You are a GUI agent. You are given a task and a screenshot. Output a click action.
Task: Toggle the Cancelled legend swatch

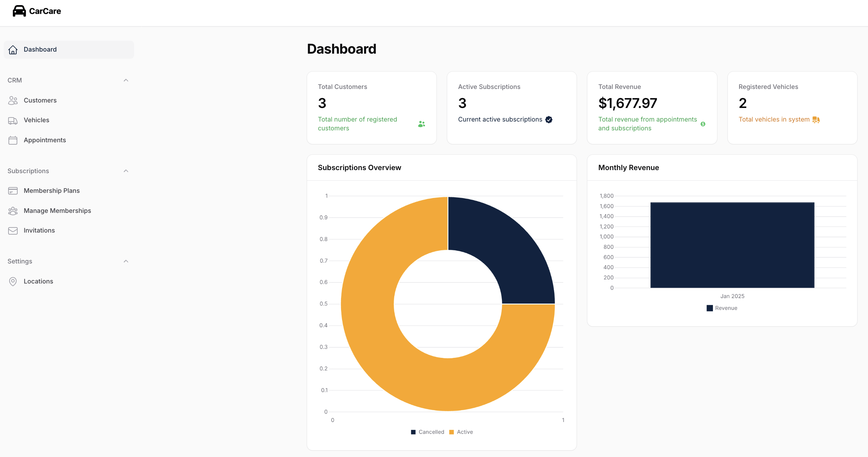pos(413,432)
